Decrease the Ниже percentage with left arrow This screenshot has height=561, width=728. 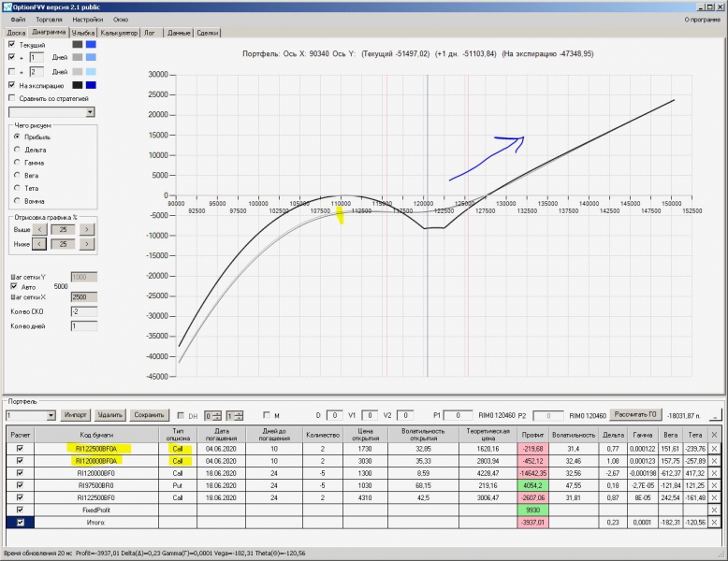point(40,244)
